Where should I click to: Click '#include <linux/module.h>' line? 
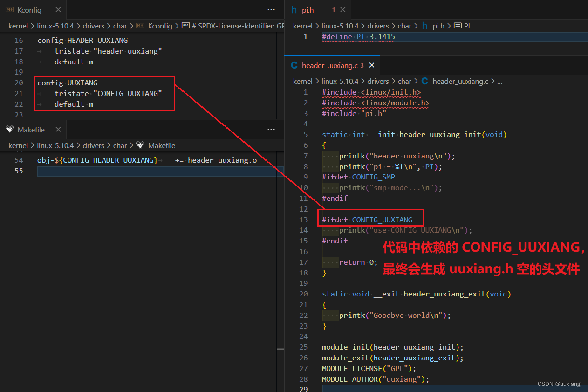(376, 103)
